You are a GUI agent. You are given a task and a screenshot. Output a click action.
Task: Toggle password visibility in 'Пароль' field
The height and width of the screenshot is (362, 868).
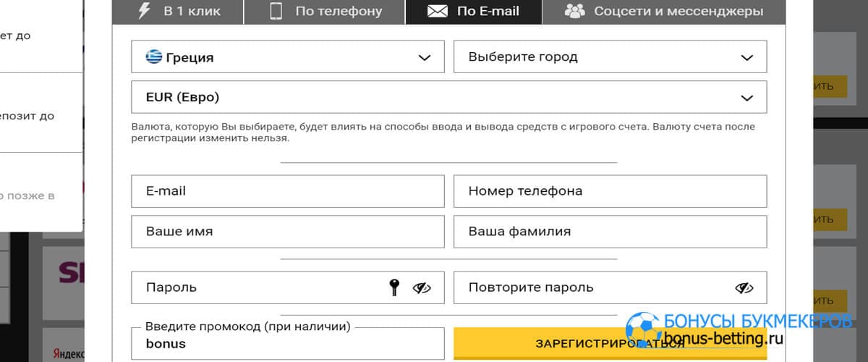coord(422,288)
